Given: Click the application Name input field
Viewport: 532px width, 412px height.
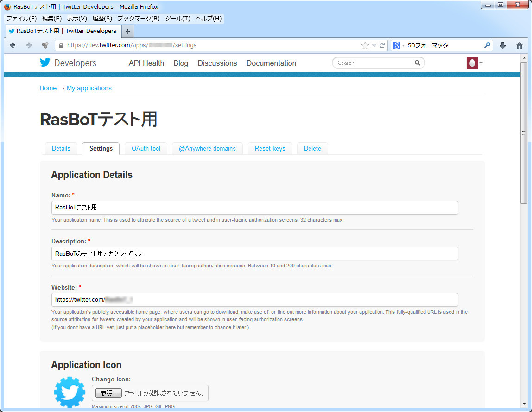Looking at the screenshot, I should 255,207.
